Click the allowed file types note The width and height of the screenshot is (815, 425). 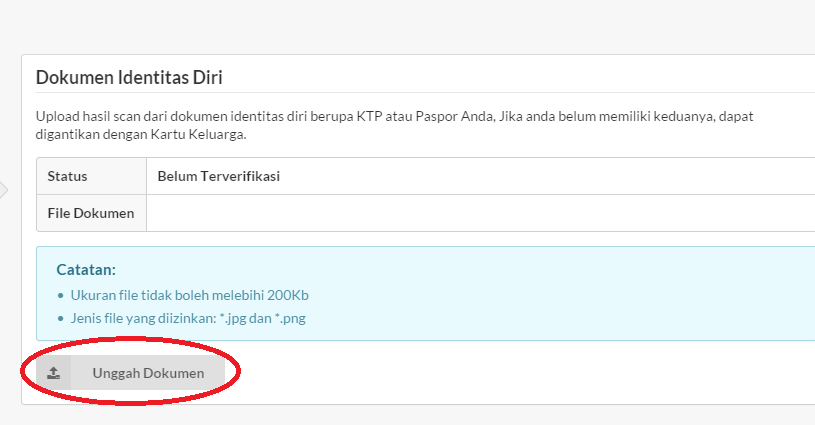click(188, 318)
